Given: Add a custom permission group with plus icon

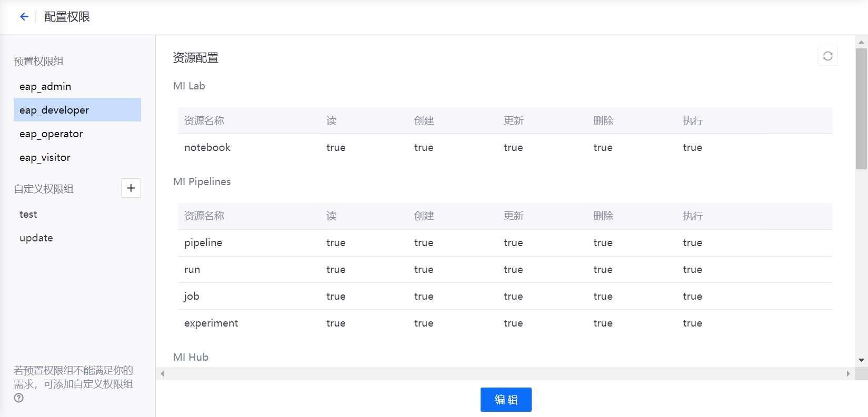Looking at the screenshot, I should [131, 188].
